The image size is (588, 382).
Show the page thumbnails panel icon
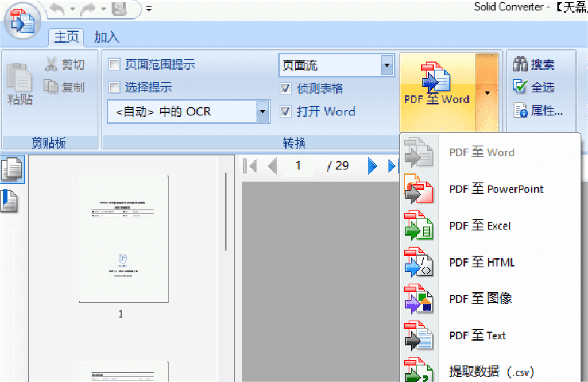12,169
